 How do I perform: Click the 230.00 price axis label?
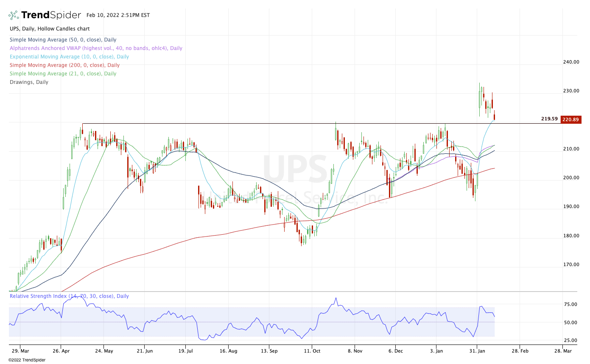point(571,91)
